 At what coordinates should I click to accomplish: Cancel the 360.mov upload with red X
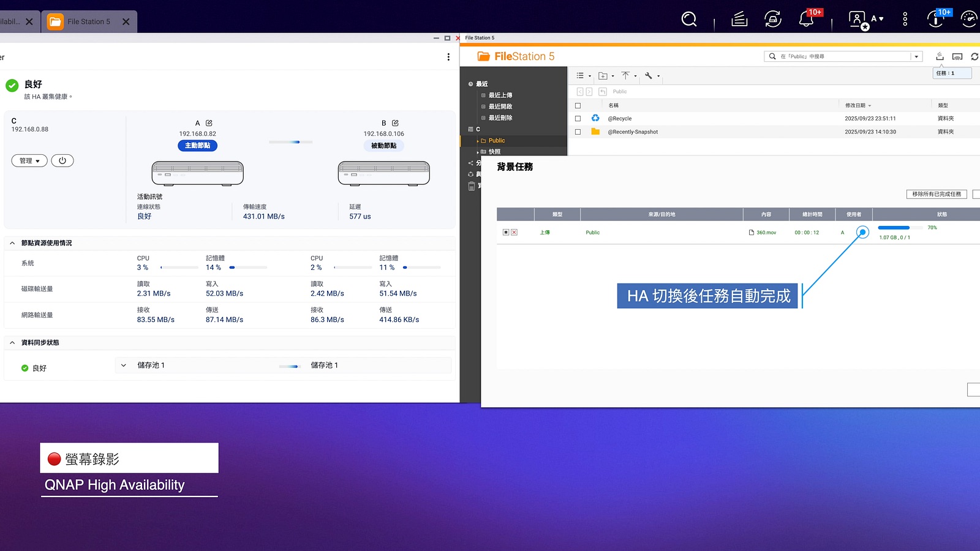pos(514,233)
